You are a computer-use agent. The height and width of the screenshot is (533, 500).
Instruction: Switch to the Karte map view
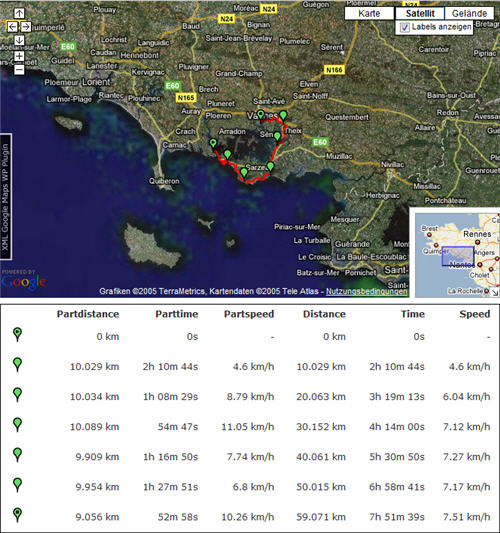coord(369,14)
